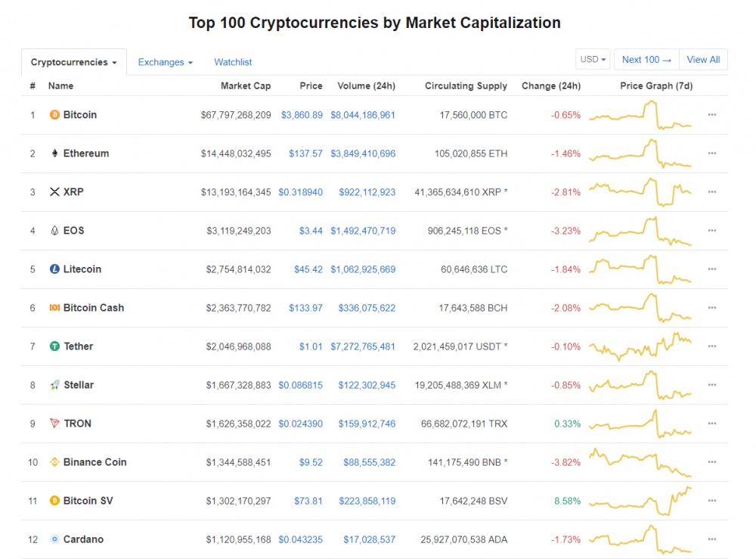Click the XRP logo icon

click(54, 192)
